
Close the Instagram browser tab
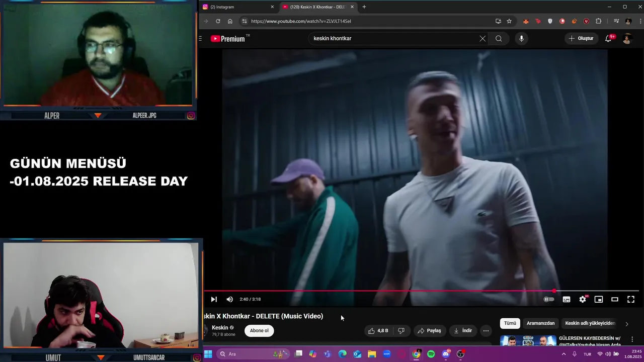[x=272, y=7]
